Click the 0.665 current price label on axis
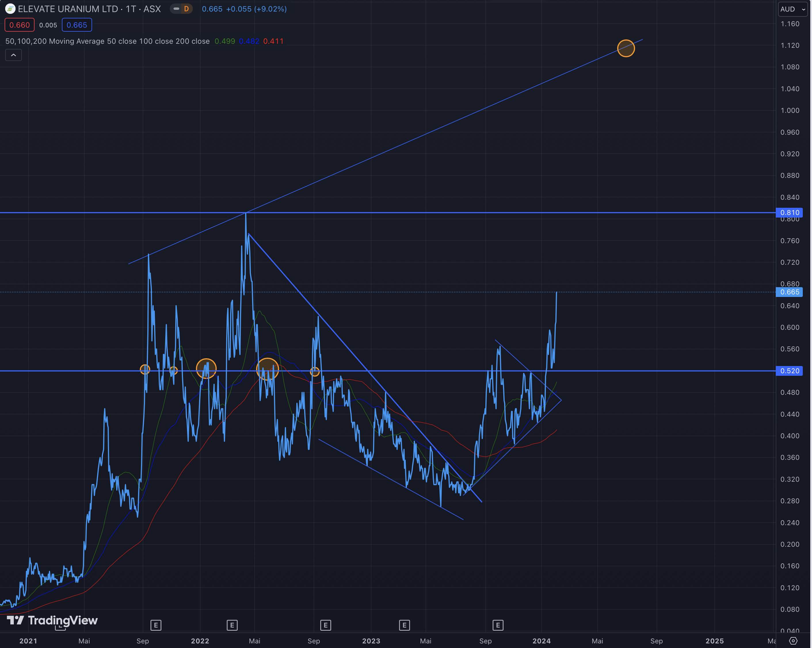 (x=789, y=292)
